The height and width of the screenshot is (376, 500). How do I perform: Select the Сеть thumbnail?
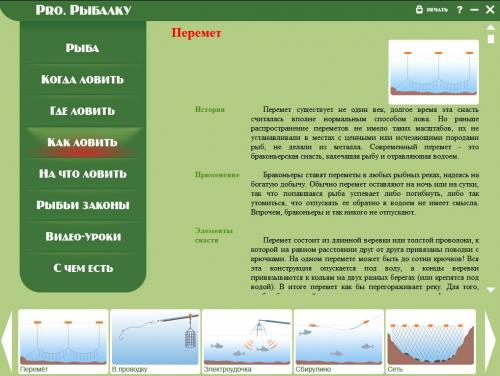431,341
